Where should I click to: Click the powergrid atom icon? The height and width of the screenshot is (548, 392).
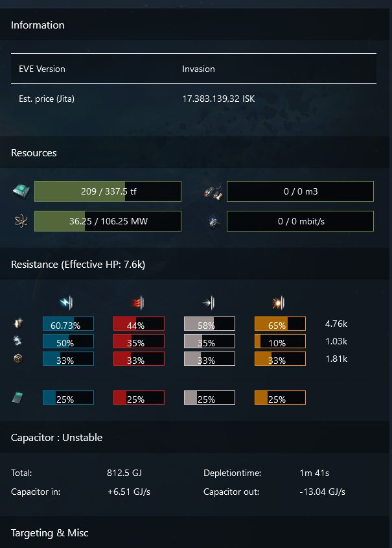click(x=21, y=220)
